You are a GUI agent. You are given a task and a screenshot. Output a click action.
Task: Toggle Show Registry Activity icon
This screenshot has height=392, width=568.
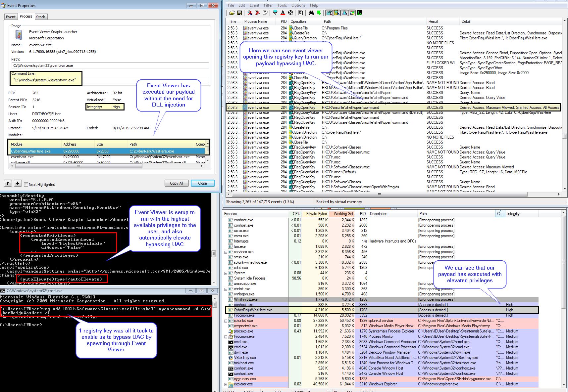[329, 13]
